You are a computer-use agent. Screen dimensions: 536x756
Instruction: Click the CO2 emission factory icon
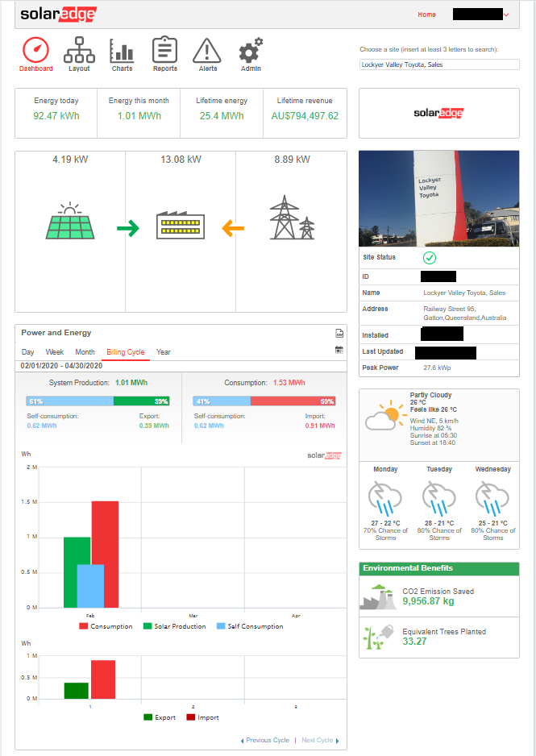pos(378,597)
